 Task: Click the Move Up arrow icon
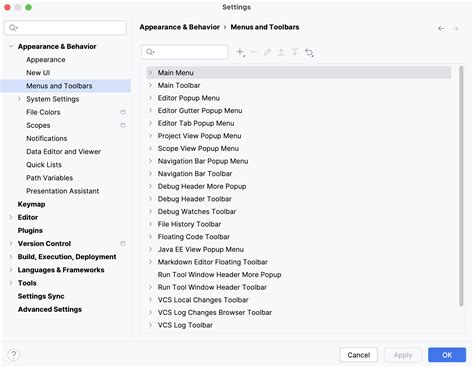[x=281, y=52]
